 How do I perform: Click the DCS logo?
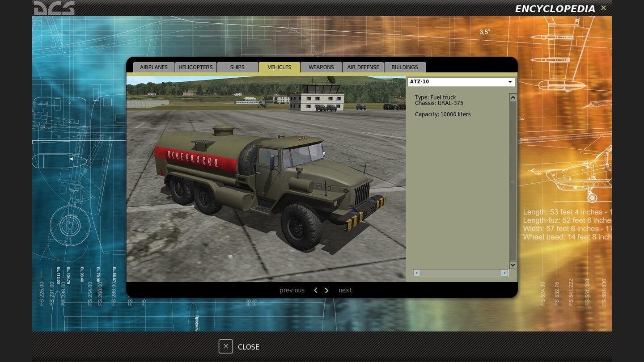click(x=55, y=8)
